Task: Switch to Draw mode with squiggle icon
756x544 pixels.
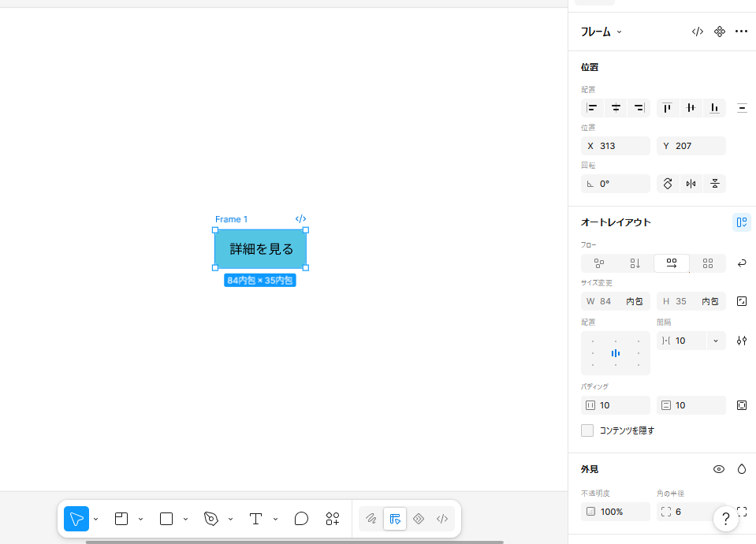Action: [x=371, y=519]
